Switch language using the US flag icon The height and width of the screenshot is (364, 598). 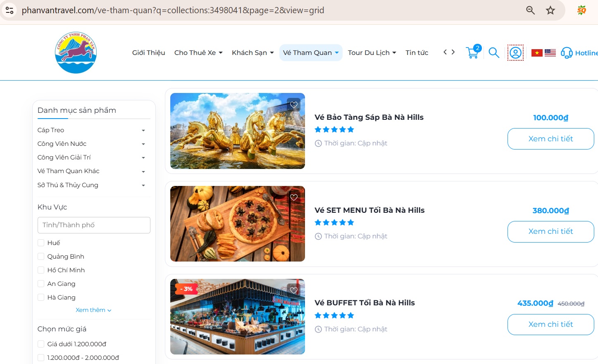pos(550,52)
